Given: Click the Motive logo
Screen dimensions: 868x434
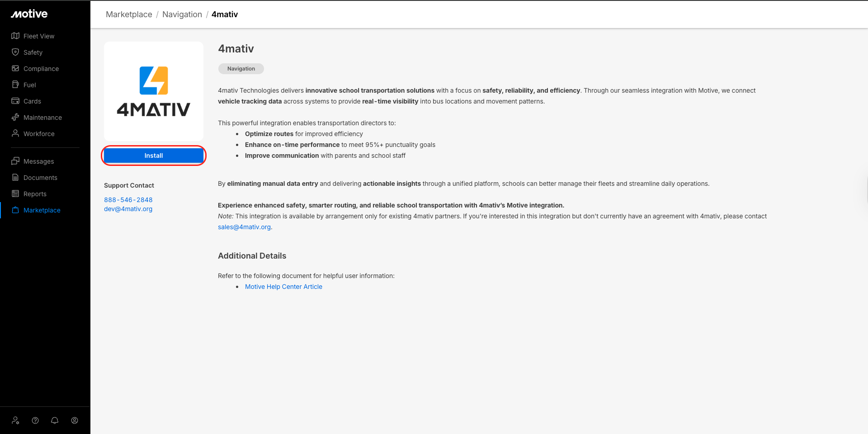Looking at the screenshot, I should 29,14.
